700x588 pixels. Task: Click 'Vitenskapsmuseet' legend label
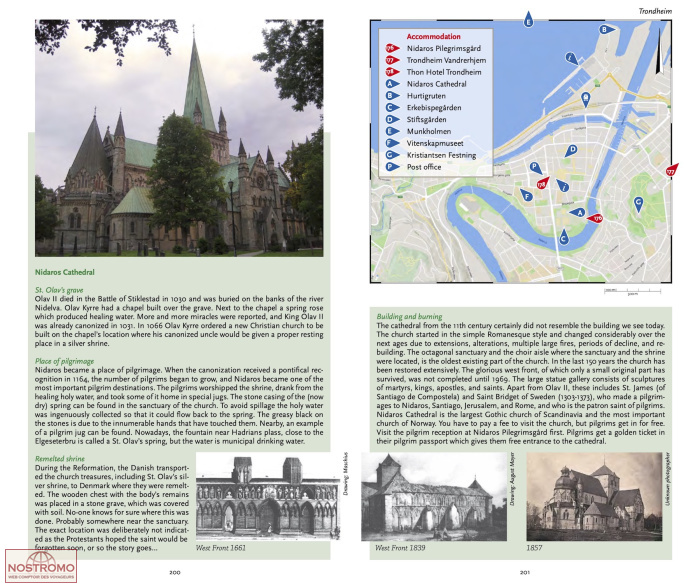[x=435, y=143]
